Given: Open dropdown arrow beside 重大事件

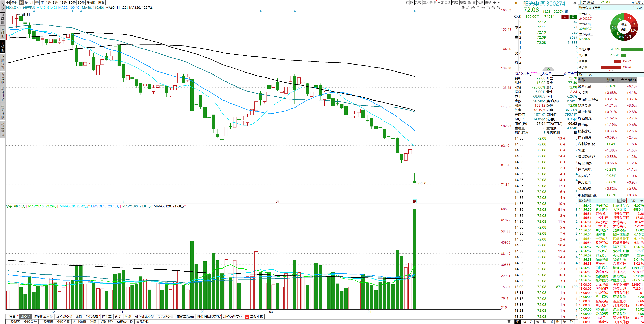Looking at the screenshot, I should (439, 3).
